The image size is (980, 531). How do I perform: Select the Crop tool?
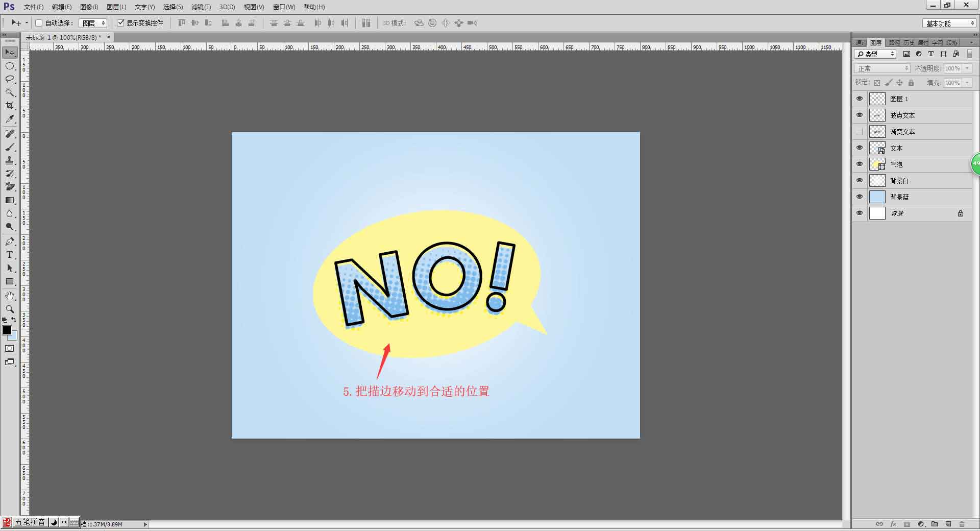(x=10, y=106)
